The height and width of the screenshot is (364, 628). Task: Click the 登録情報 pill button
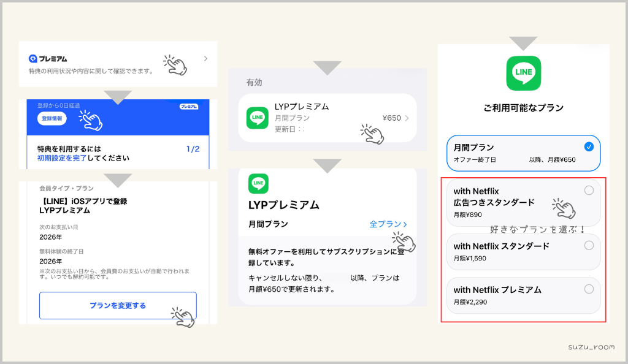(52, 119)
